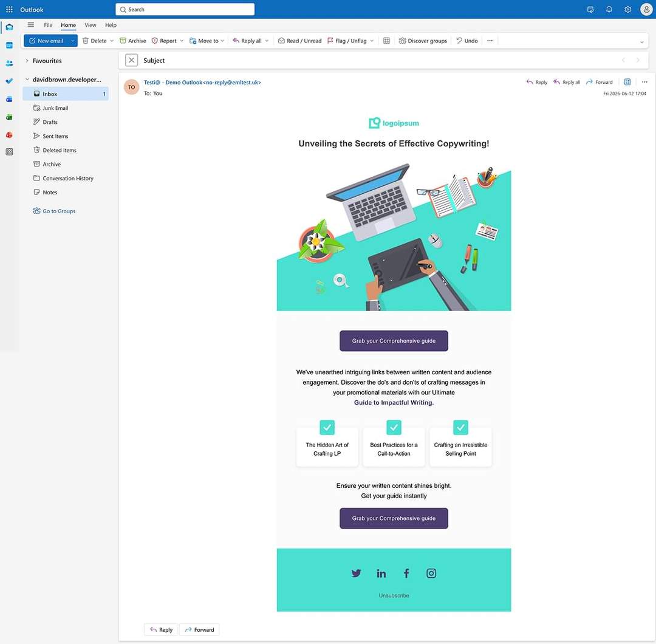Open Excel app icon in rail
656x644 pixels.
click(x=9, y=117)
